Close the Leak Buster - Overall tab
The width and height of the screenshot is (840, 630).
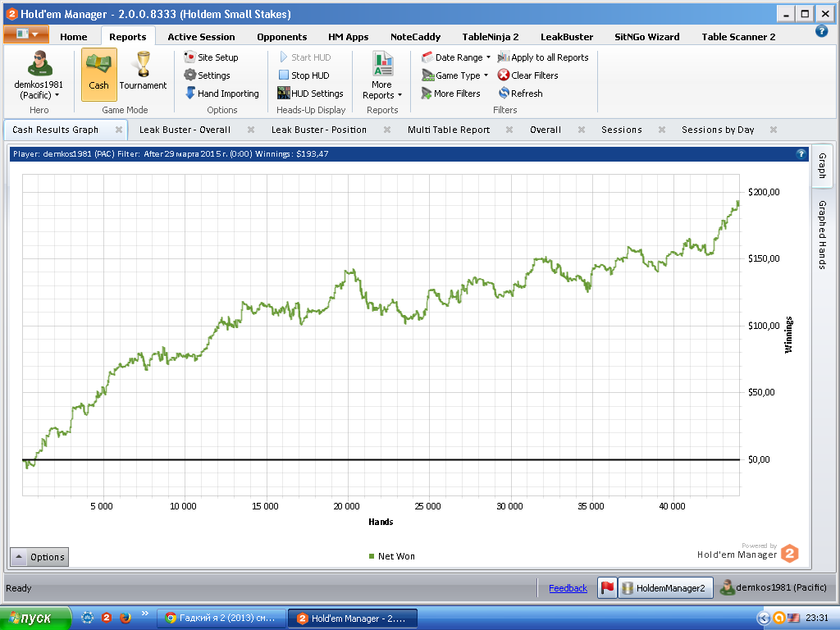(251, 130)
